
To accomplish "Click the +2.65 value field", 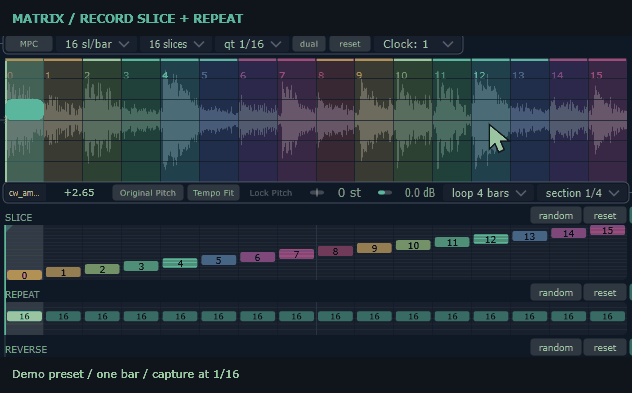I will click(x=79, y=193).
